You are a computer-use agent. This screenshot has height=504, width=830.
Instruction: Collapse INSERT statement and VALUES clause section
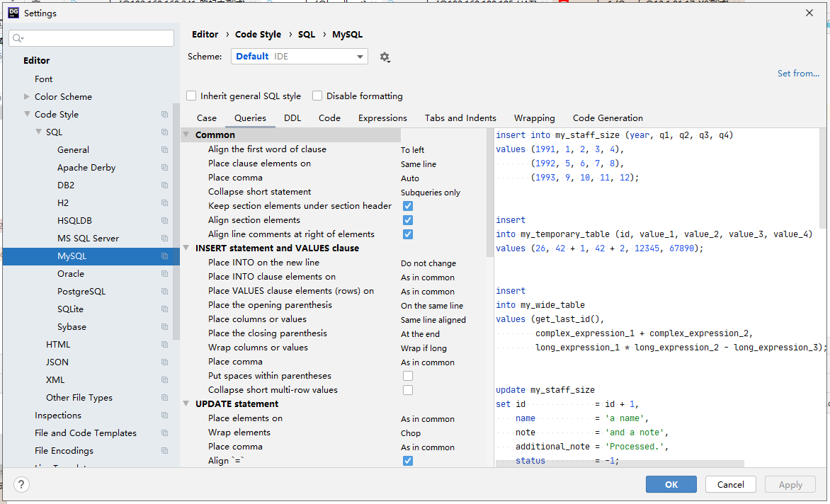pyautogui.click(x=186, y=248)
